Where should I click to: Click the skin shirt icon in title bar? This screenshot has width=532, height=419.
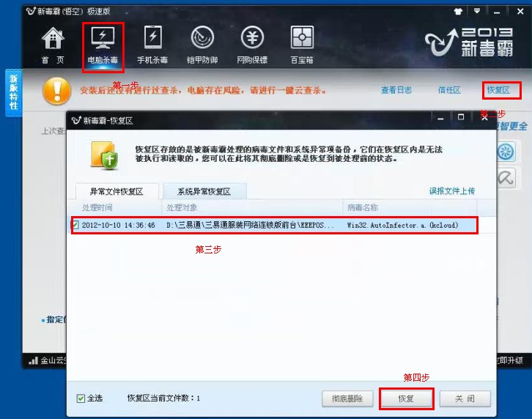459,12
